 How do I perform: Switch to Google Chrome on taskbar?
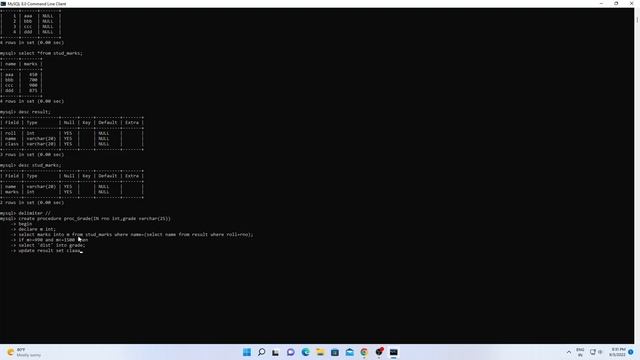pos(364,352)
